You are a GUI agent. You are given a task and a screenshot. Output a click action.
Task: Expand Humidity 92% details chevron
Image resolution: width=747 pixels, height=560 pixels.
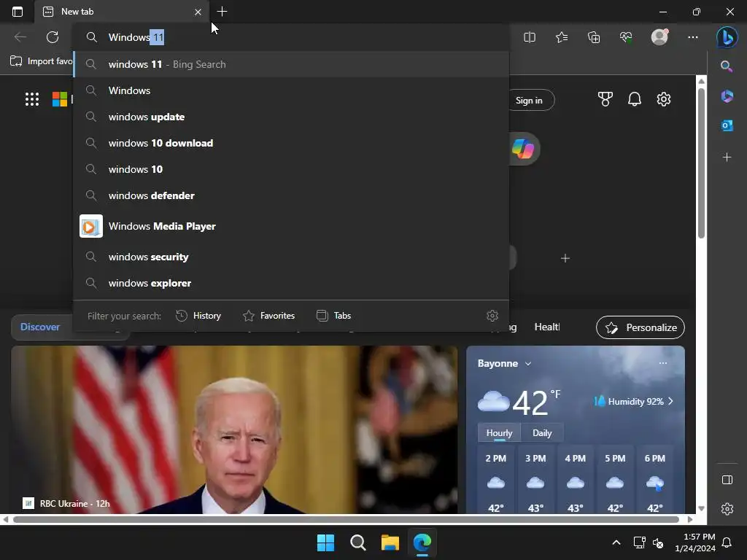[x=671, y=402]
